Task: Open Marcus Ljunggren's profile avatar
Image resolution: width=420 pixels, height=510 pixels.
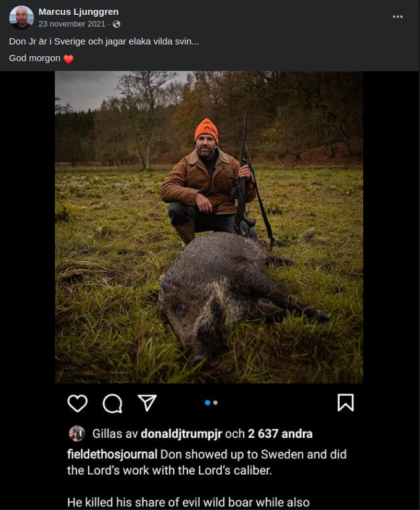Action: click(x=21, y=17)
